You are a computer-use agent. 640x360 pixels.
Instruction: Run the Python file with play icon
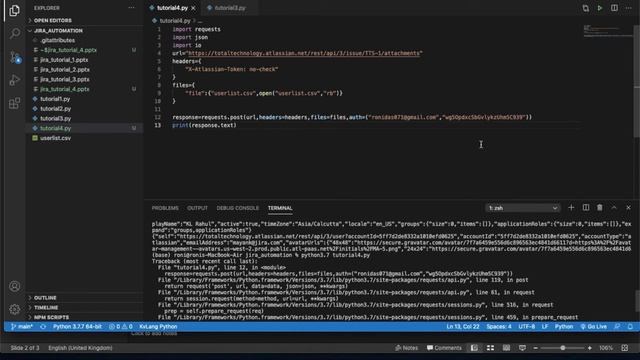tap(600, 8)
